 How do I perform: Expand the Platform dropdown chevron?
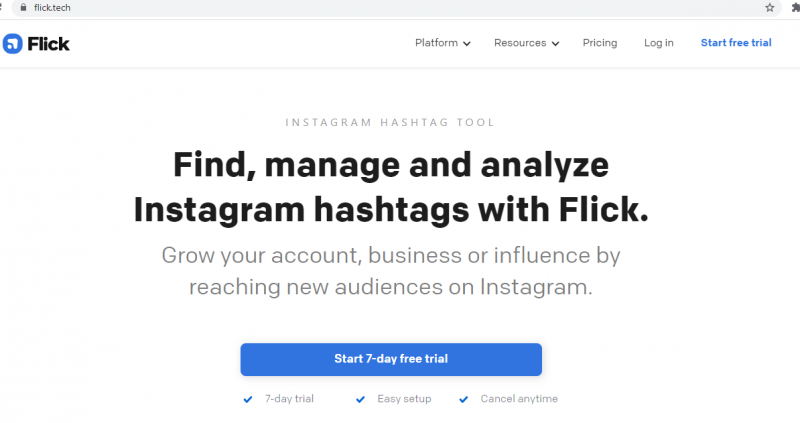coord(467,44)
